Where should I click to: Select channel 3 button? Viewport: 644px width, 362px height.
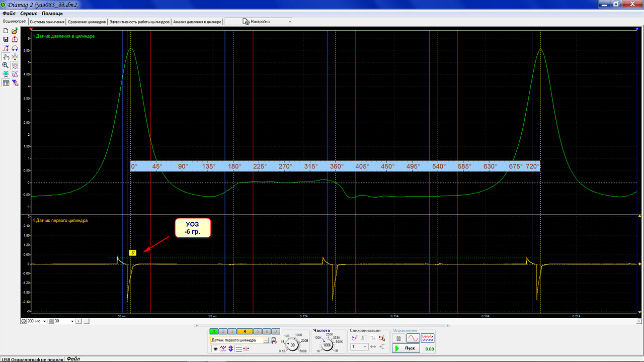(232, 331)
